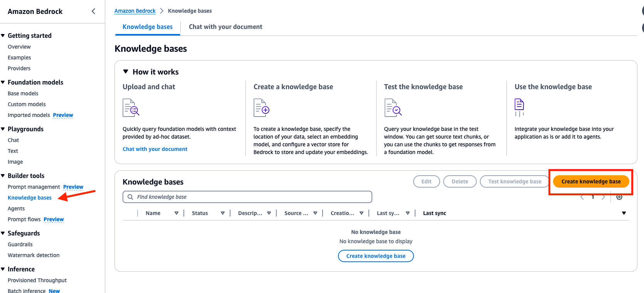Screen dimensions: 644x293
Task: Collapse the Playgrounds group
Action: coord(3,129)
